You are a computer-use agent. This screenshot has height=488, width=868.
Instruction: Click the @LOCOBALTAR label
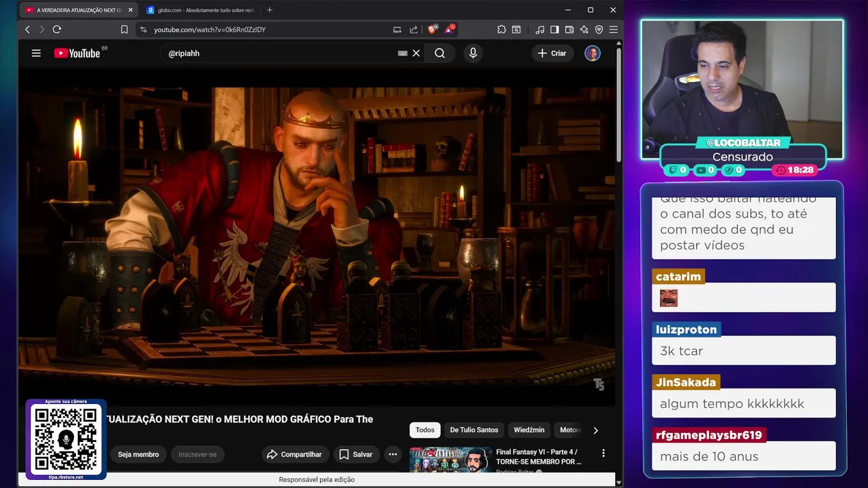(x=743, y=142)
